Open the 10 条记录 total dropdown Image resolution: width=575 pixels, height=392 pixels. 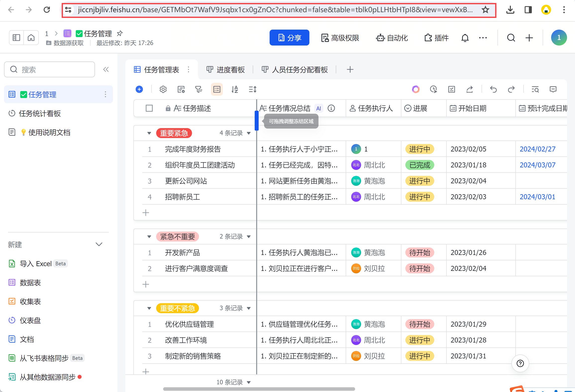coord(233,382)
